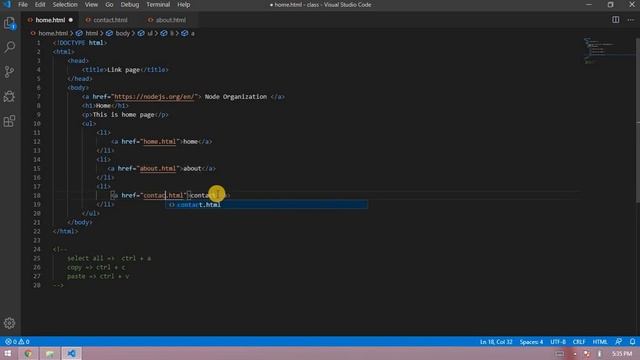Viewport: 640px width, 360px height.
Task: Click the 'paste => ctrl + v' comment line
Action: coord(98,276)
